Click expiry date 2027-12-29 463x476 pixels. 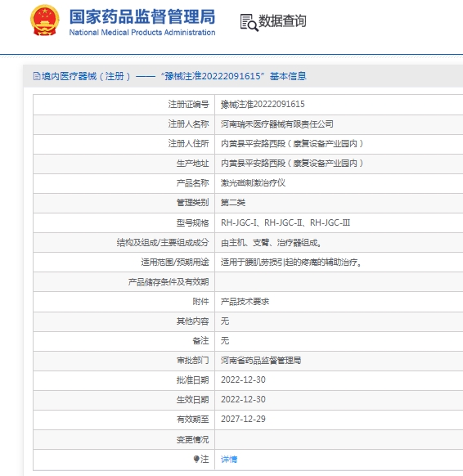pyautogui.click(x=243, y=420)
